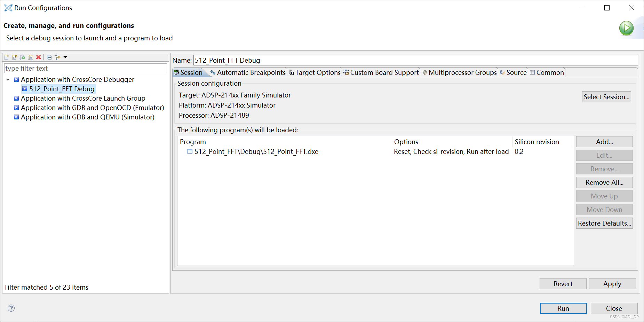Open the Custom Board Support tab
Image resolution: width=644 pixels, height=322 pixels.
pyautogui.click(x=381, y=72)
